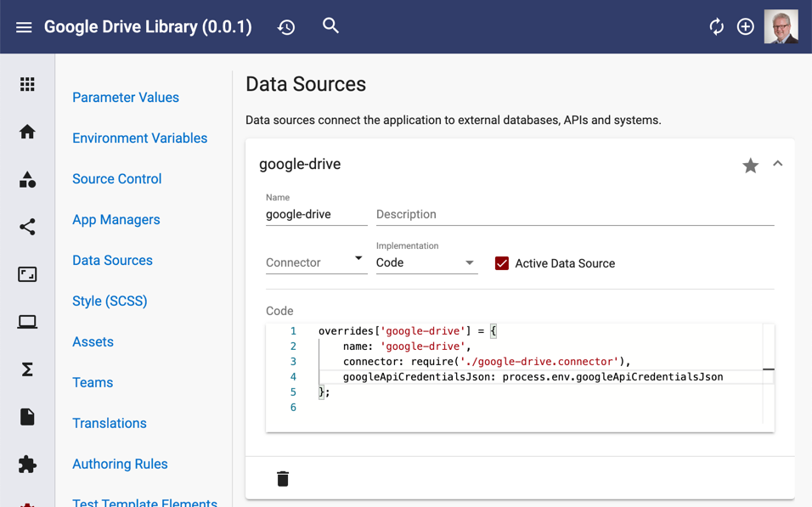Click the Description input field

click(x=575, y=214)
